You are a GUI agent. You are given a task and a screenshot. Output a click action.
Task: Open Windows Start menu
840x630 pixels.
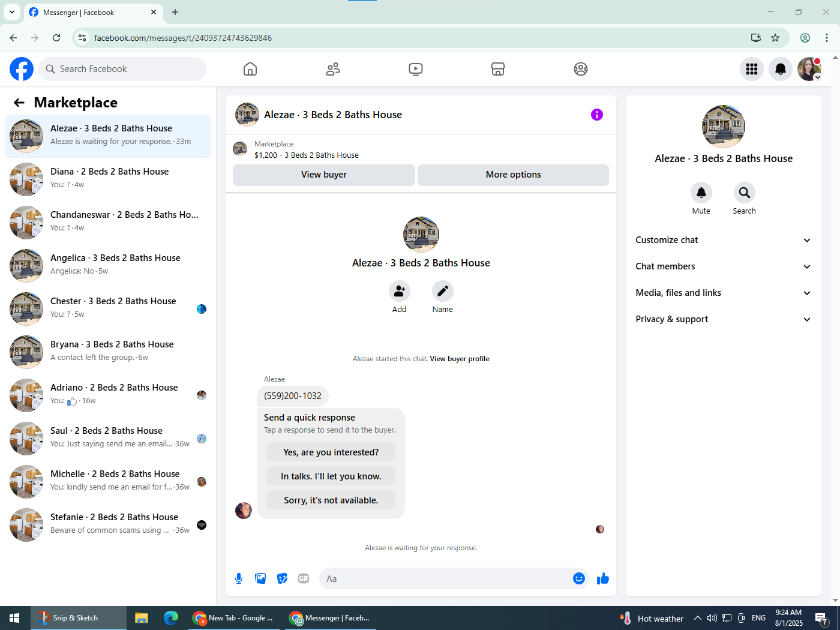(x=15, y=618)
